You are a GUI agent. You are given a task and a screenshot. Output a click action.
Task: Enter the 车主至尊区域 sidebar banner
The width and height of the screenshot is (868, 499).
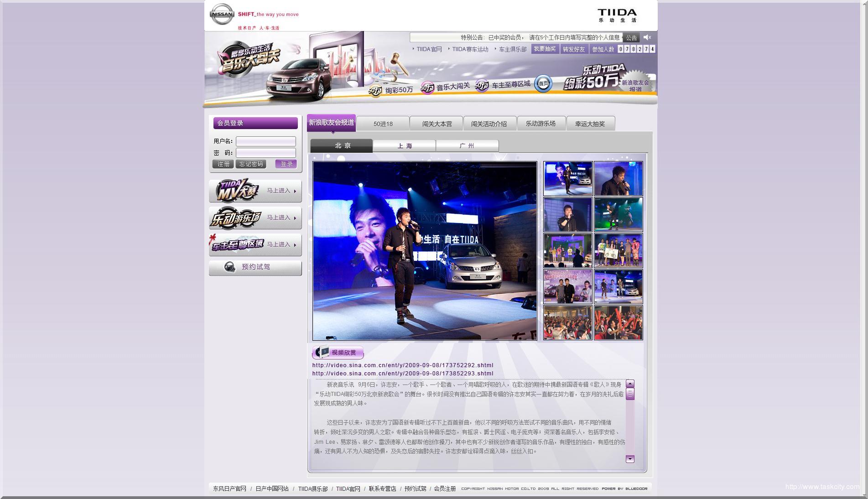tap(255, 244)
